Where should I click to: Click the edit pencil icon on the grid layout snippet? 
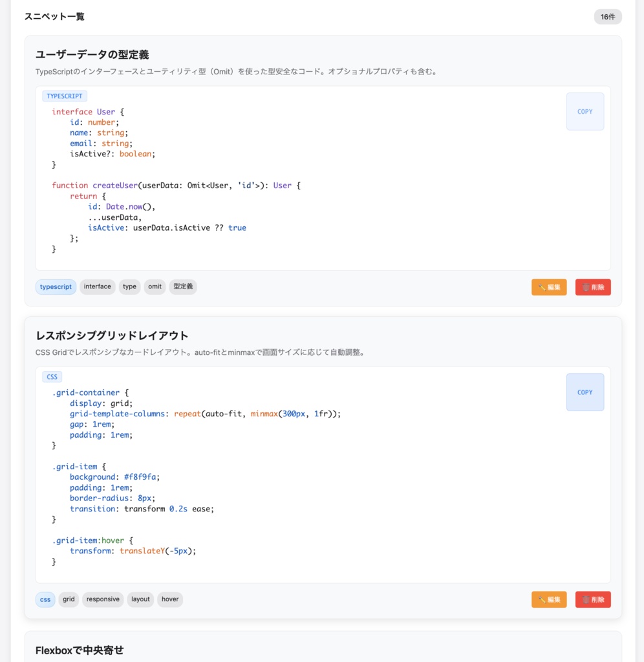click(542, 599)
